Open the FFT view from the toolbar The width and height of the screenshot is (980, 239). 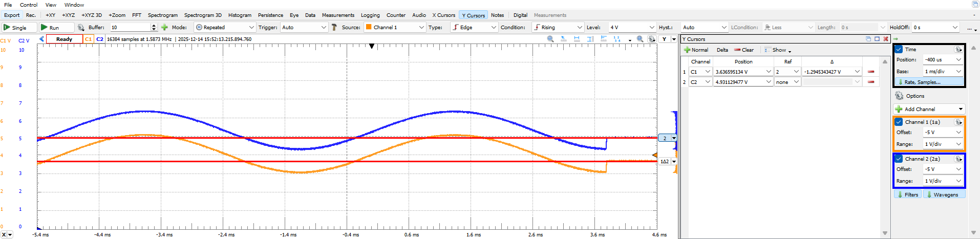pos(136,15)
